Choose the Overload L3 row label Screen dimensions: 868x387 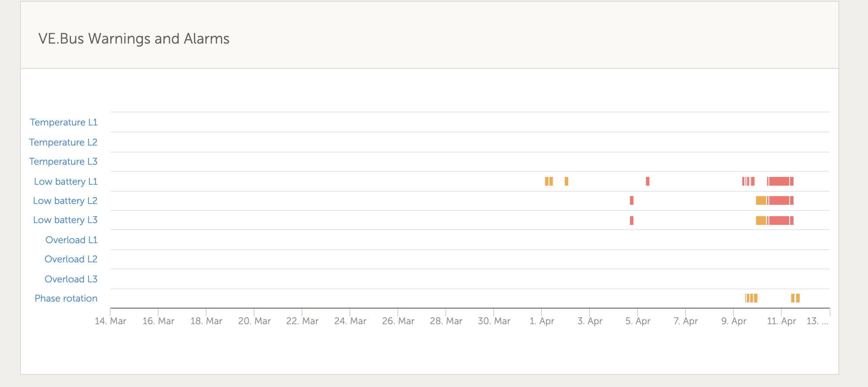click(71, 279)
